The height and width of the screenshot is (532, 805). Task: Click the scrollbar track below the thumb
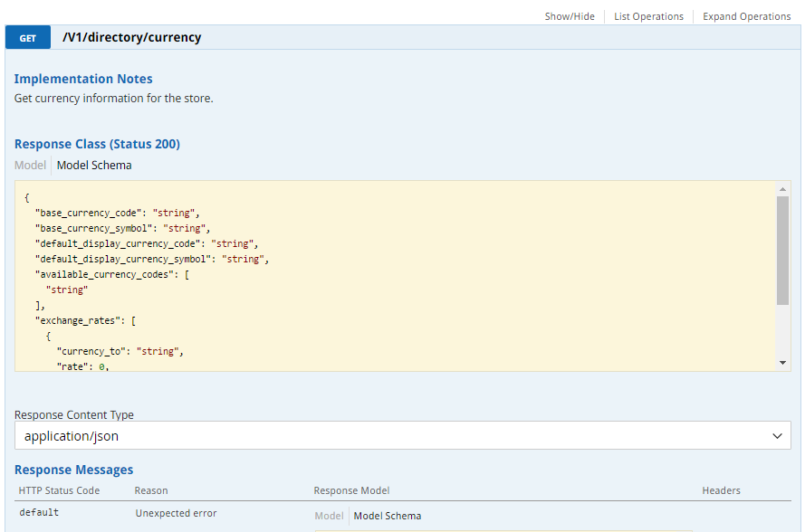click(x=782, y=331)
